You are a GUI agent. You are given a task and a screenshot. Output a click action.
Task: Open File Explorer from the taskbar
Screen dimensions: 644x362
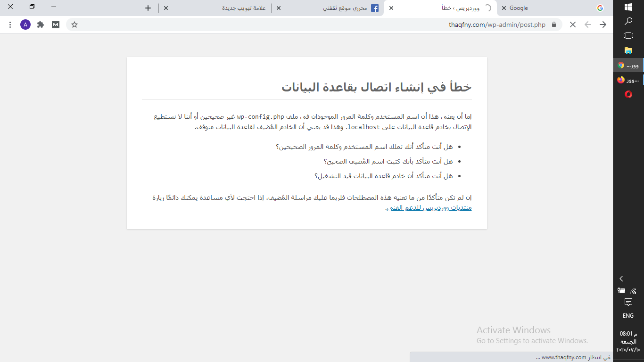coord(628,50)
